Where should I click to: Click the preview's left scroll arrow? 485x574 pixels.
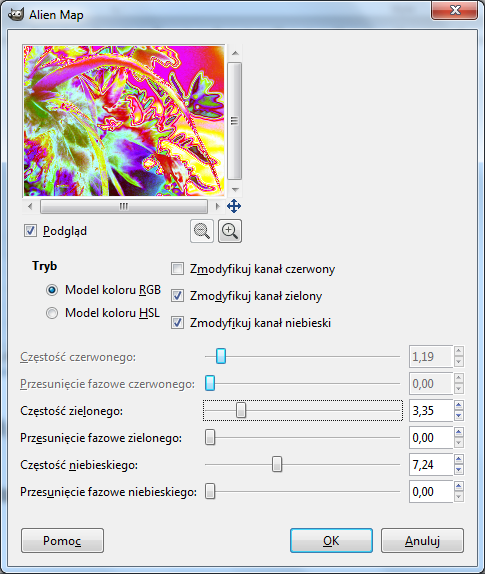30,206
